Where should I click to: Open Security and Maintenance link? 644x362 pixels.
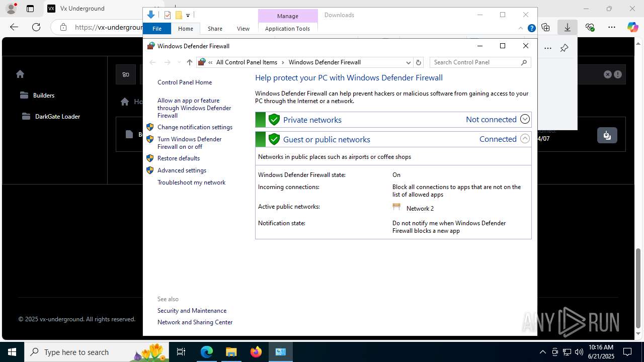pyautogui.click(x=192, y=311)
